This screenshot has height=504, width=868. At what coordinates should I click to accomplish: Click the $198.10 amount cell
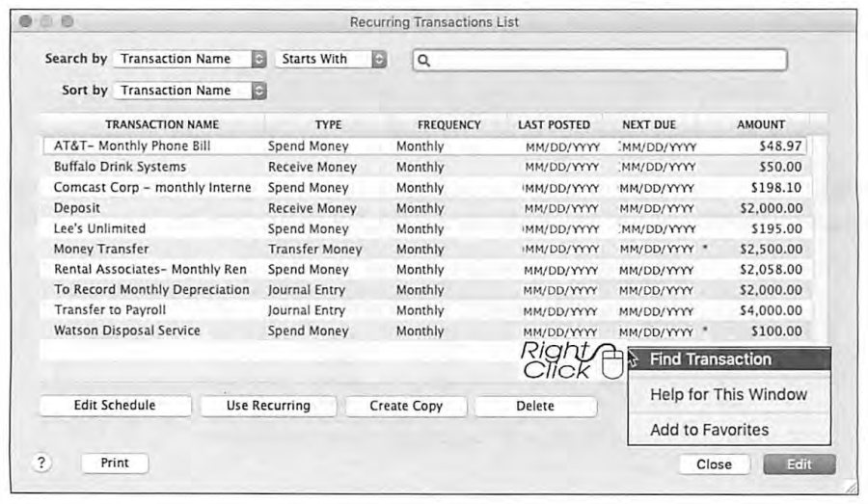(776, 188)
